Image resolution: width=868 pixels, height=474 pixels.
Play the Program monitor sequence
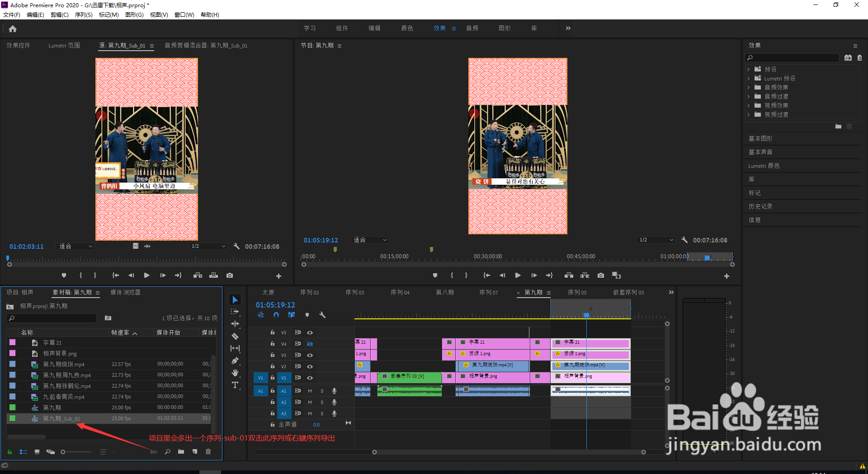coord(518,275)
